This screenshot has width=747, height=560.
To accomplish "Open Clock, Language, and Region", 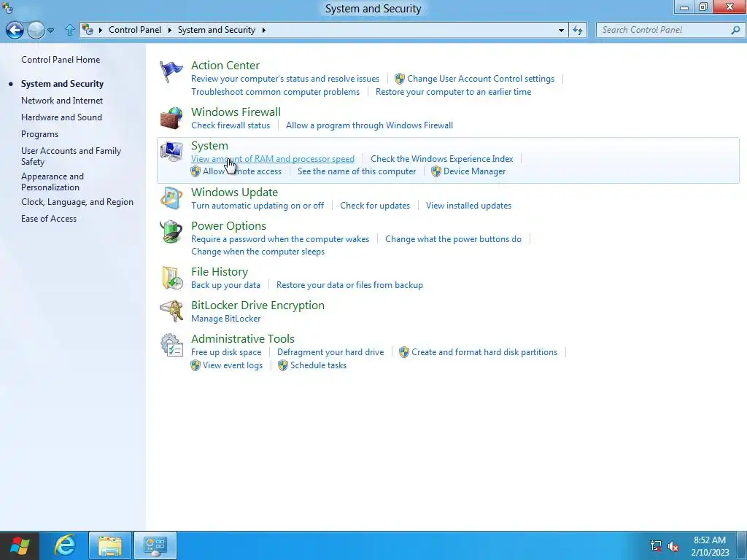I will pos(77,202).
